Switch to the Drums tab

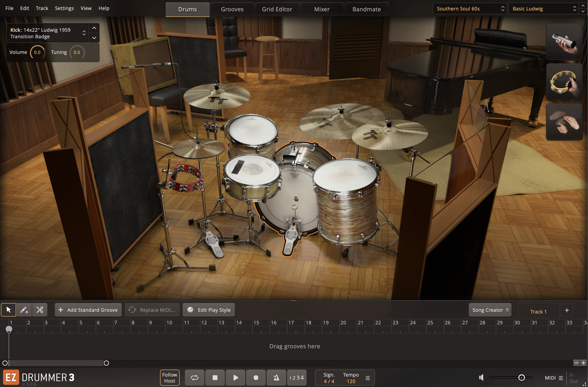click(x=187, y=9)
